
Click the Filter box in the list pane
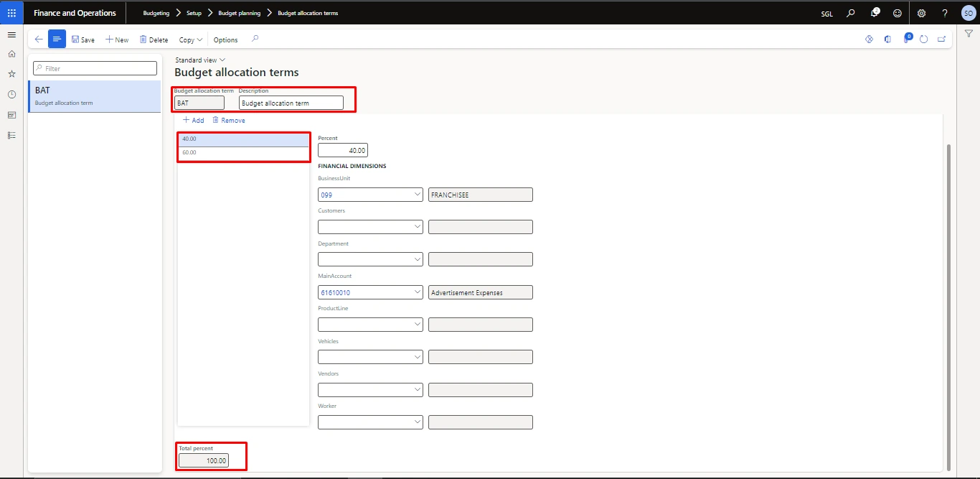95,68
